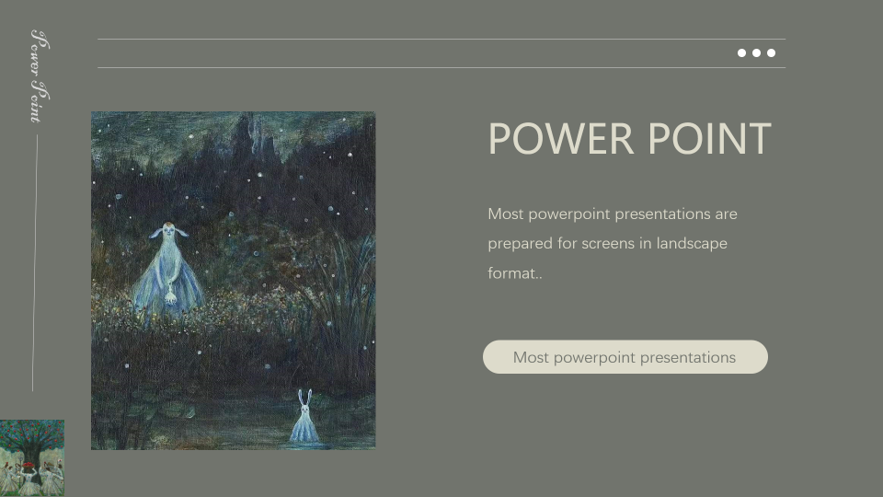The image size is (883, 497).
Task: Click the three white dots icon
Action: point(756,53)
